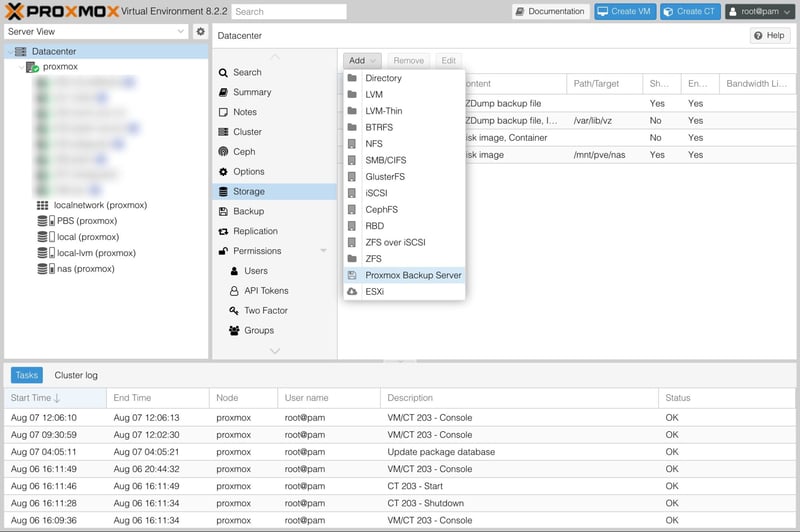The height and width of the screenshot is (532, 800).
Task: Click the Replication icon in the sidebar
Action: [x=224, y=231]
